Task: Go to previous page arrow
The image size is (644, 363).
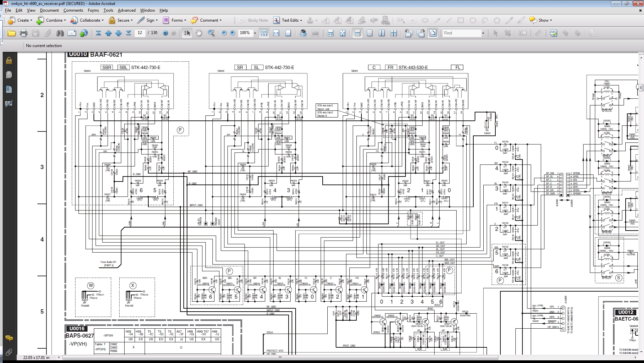Action: pos(109,33)
